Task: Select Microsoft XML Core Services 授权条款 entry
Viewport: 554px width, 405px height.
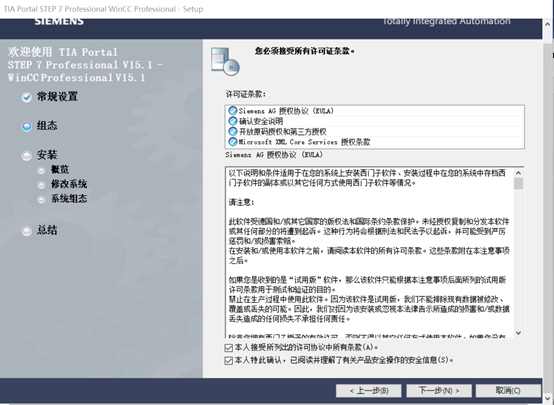Action: [374, 142]
